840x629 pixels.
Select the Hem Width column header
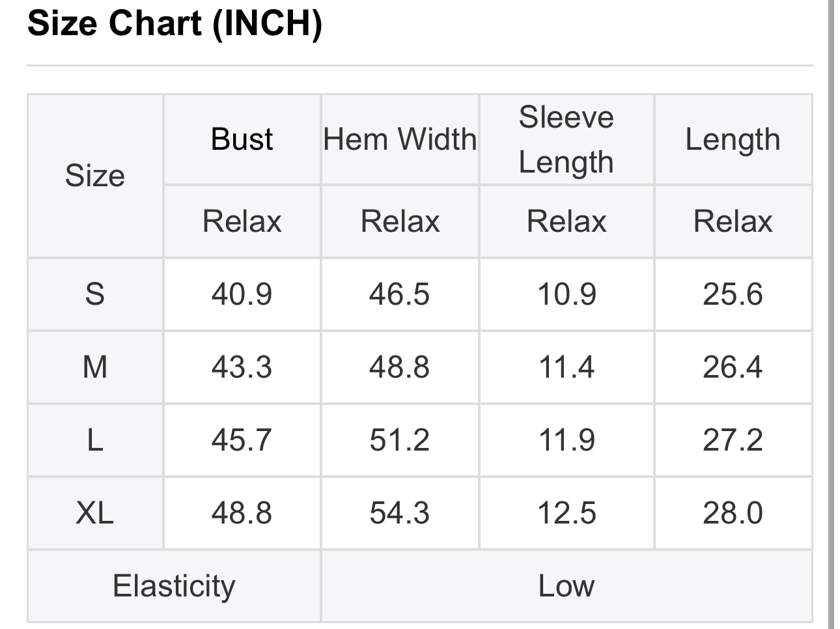coord(400,139)
